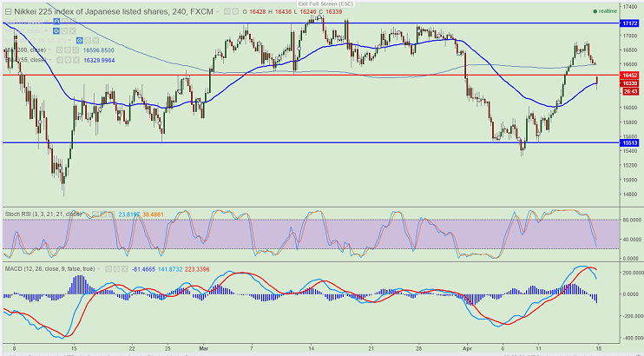Screen dimensions: 644x356
Task: Expand the SMA indicator dropdown arrow
Action: 47,21
